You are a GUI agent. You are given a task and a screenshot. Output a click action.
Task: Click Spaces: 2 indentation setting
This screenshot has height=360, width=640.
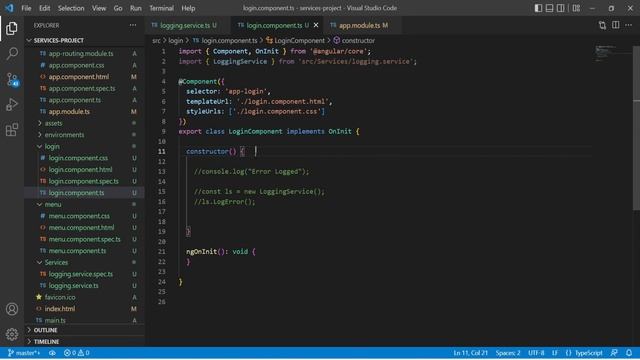[508, 353]
